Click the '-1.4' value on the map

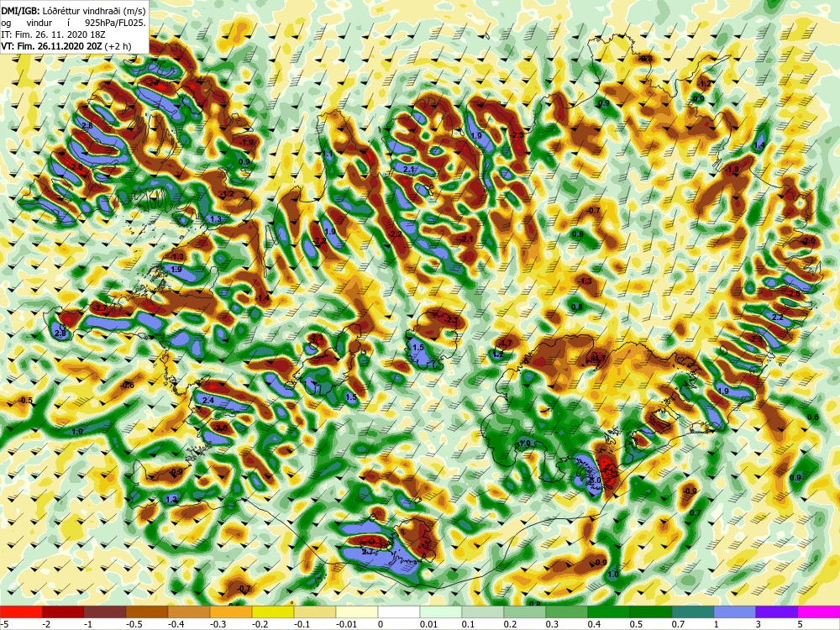[263, 298]
